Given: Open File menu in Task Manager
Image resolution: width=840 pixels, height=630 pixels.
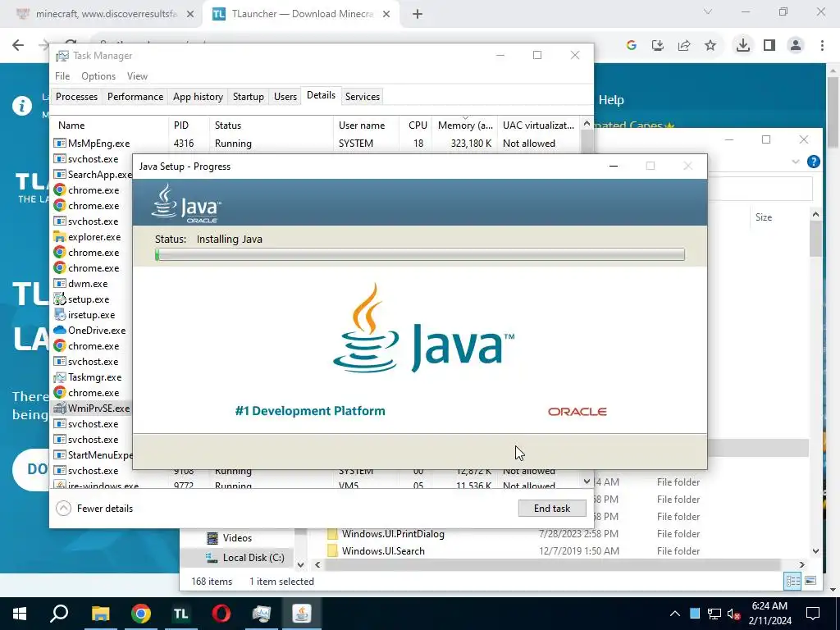Looking at the screenshot, I should point(62,76).
